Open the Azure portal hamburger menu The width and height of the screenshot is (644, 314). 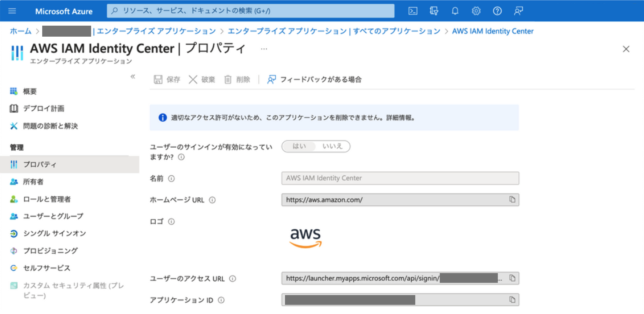coord(12,11)
